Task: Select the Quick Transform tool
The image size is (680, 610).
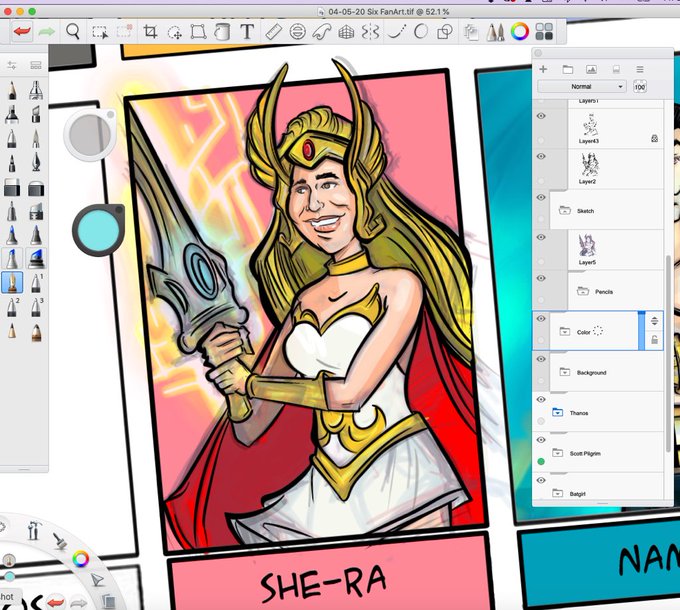Action: click(175, 33)
